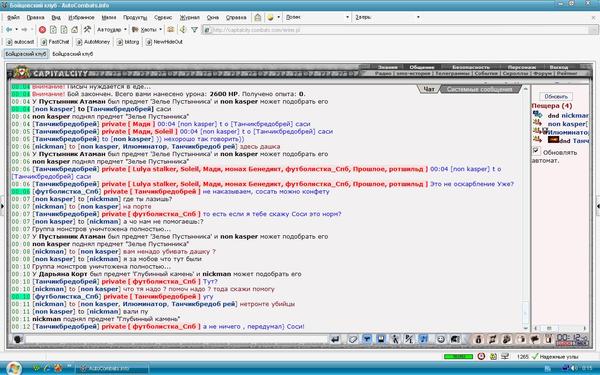Viewport: 600px width, 375px height.
Task: Click the money bag icon in chat bar
Action: [478, 339]
